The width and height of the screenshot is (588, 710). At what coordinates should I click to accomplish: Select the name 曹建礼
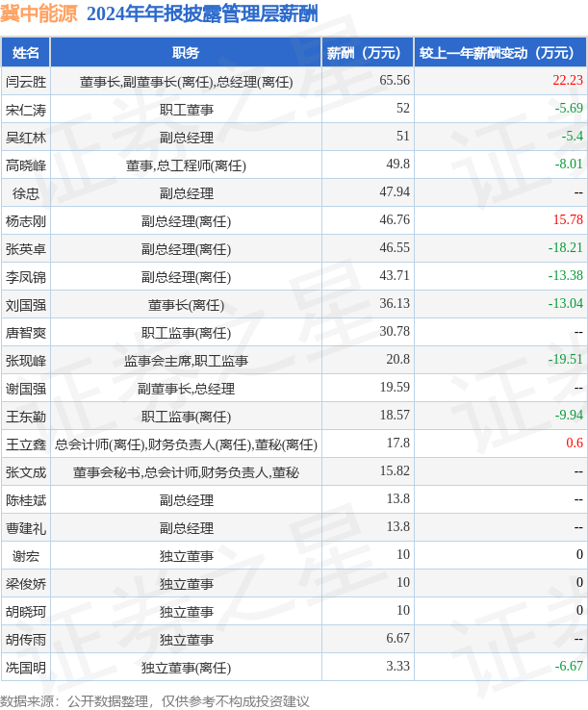[26, 528]
